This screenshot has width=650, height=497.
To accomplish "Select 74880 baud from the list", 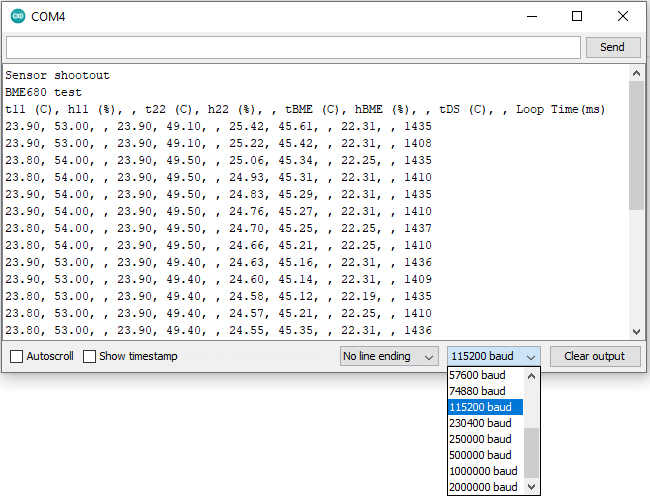I will (485, 391).
